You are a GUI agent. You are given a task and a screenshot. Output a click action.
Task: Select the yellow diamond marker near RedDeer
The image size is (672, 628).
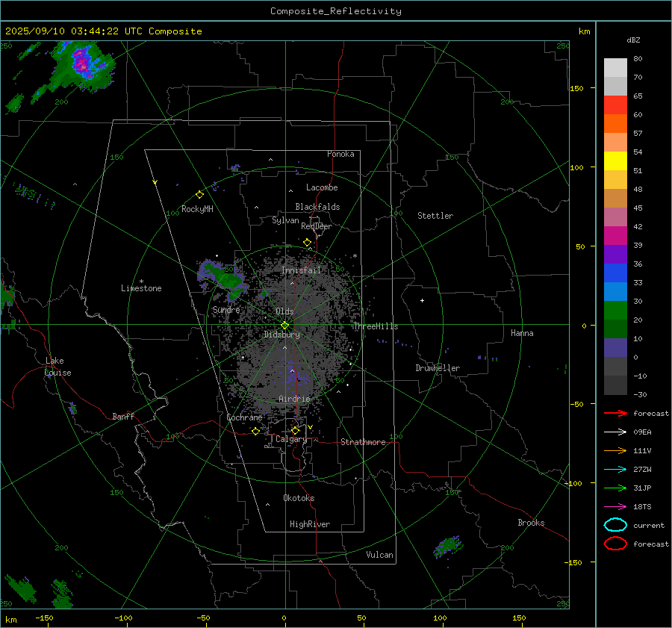[308, 243]
